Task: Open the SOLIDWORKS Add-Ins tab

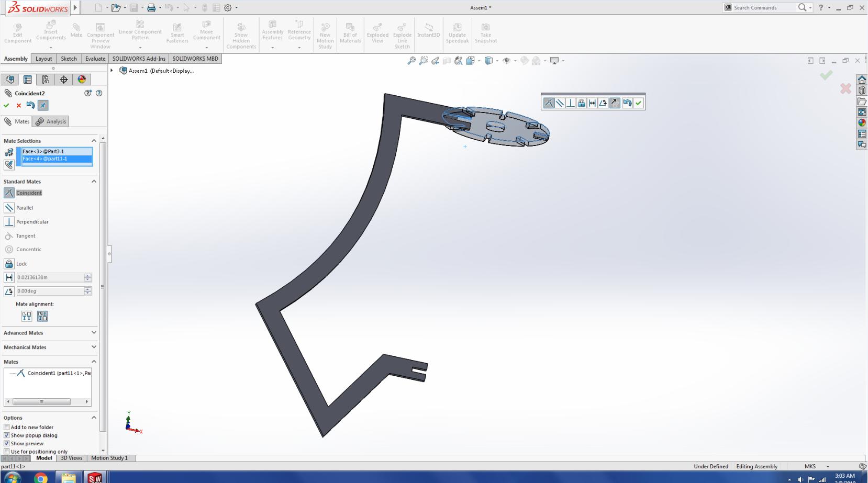Action: [x=139, y=59]
